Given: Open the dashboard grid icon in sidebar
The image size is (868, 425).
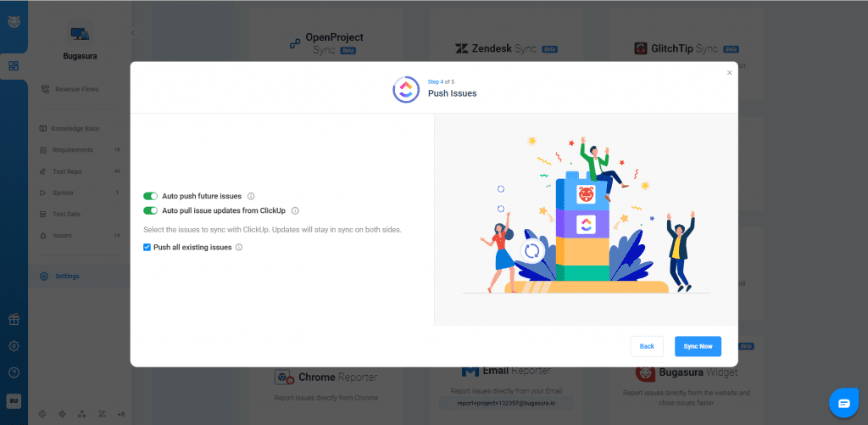Looking at the screenshot, I should tap(14, 66).
